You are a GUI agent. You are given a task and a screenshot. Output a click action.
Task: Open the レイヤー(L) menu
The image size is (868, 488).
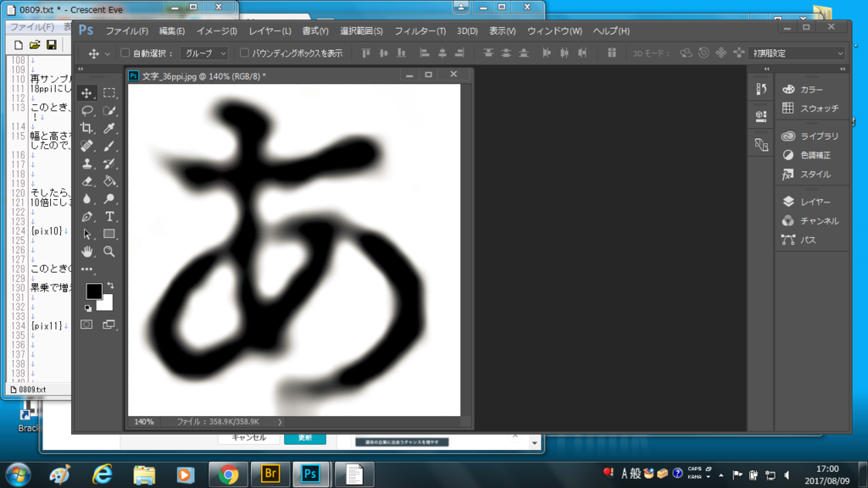(x=270, y=31)
